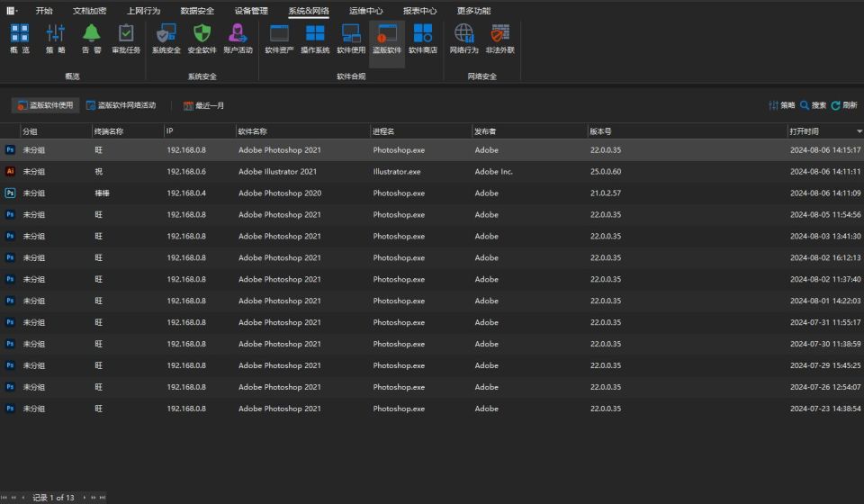Open the 概览 overview icon in ribbon

tap(19, 33)
